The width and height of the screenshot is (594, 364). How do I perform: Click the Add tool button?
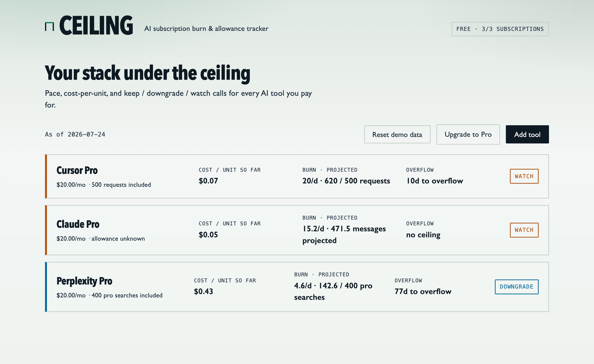click(x=527, y=134)
